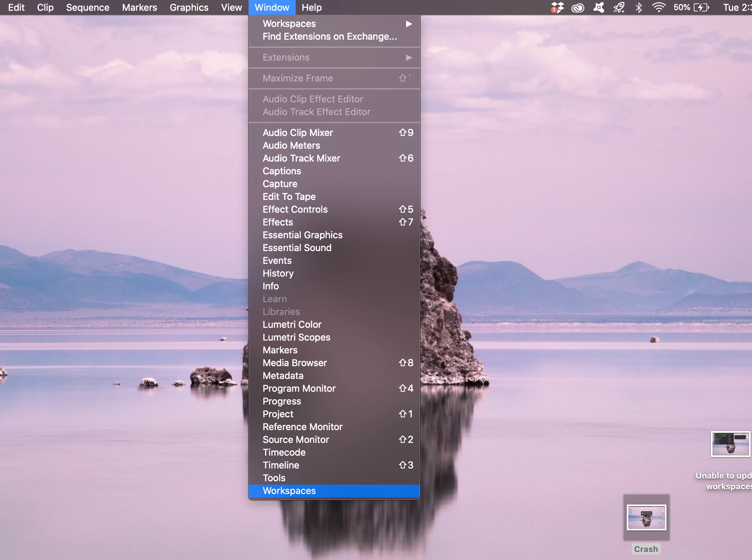The width and height of the screenshot is (752, 560).
Task: Toggle the Effect Controls panel
Action: coord(295,209)
